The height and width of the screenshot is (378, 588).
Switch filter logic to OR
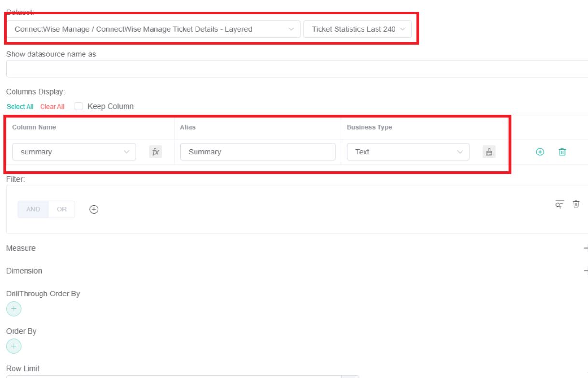tap(62, 210)
